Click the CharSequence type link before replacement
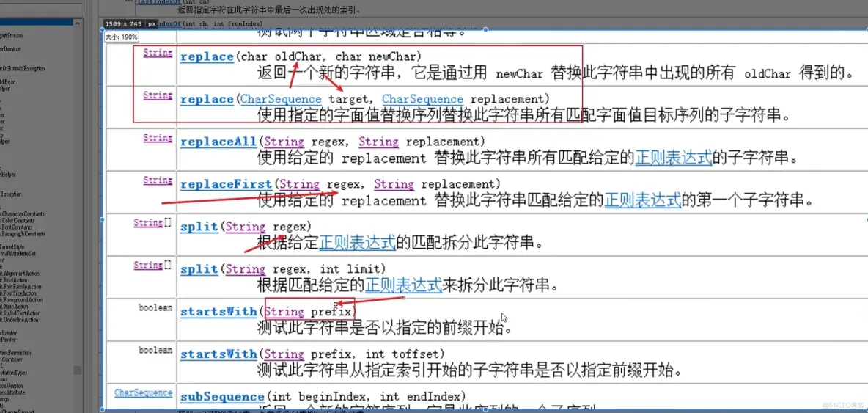The height and width of the screenshot is (413, 868). pyautogui.click(x=422, y=99)
